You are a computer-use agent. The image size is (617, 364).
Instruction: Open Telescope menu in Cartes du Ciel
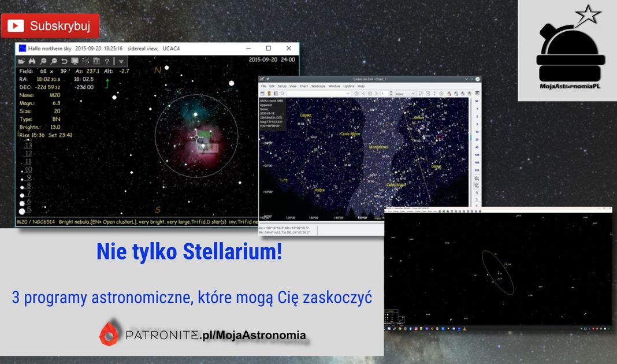[x=318, y=86]
